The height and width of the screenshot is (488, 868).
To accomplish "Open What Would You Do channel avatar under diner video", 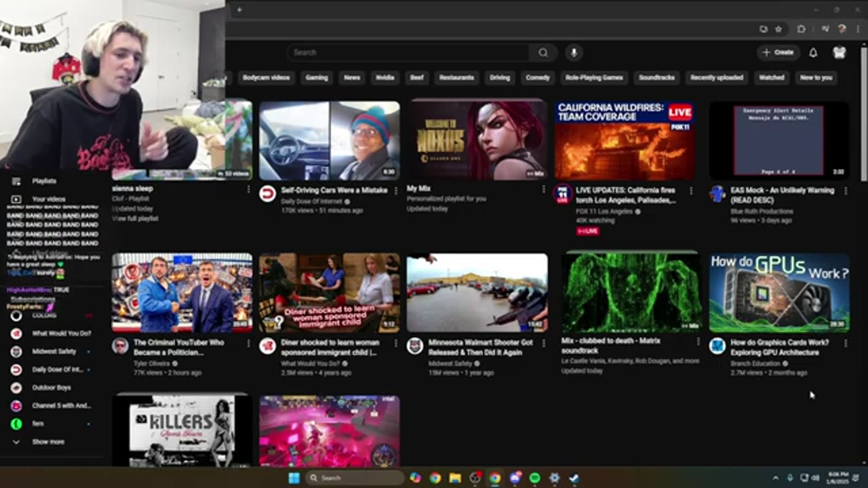I will point(268,346).
